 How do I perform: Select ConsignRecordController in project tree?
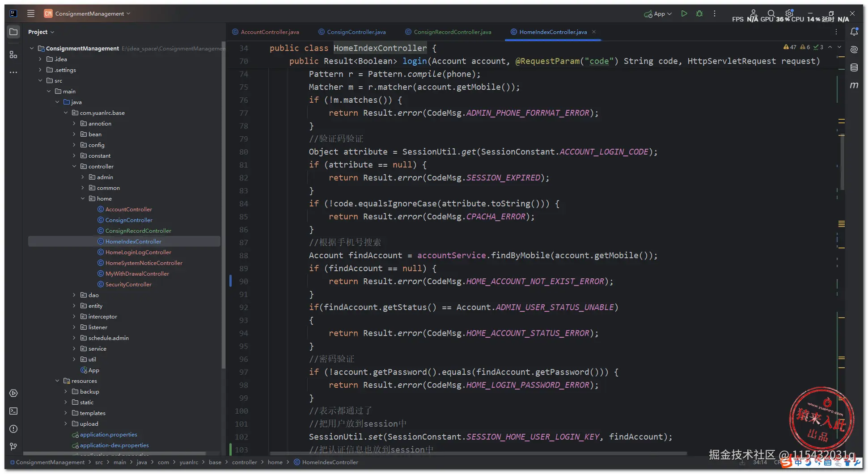click(138, 231)
